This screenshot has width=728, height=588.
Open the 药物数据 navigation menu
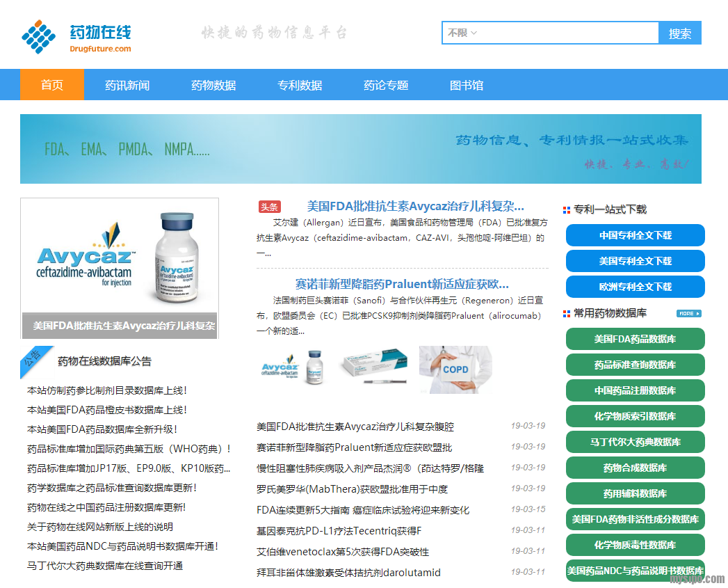tap(213, 86)
